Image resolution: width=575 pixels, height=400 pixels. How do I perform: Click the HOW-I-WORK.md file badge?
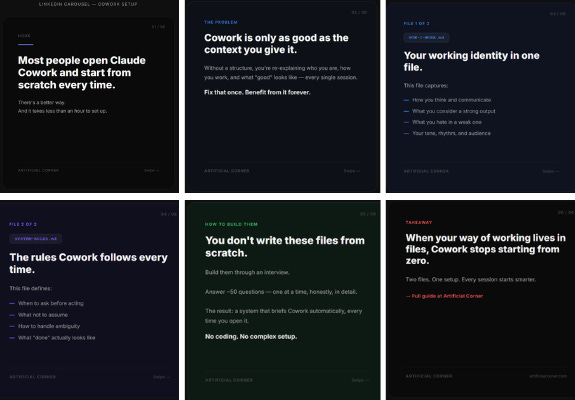426,38
